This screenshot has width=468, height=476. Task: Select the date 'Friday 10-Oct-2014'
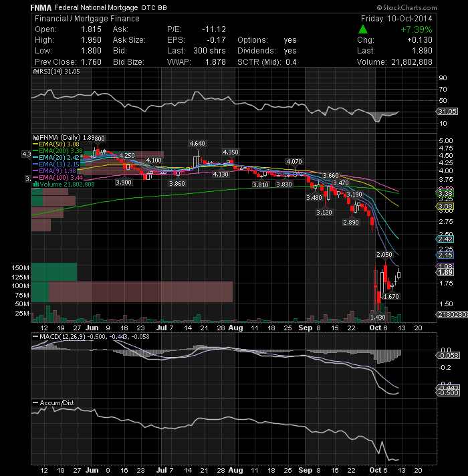[x=396, y=19]
